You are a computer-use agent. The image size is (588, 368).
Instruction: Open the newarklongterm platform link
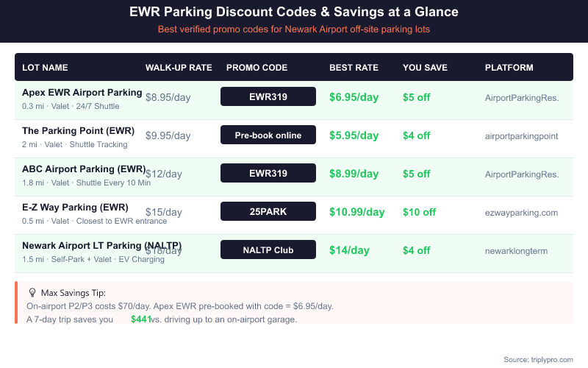pos(516,250)
